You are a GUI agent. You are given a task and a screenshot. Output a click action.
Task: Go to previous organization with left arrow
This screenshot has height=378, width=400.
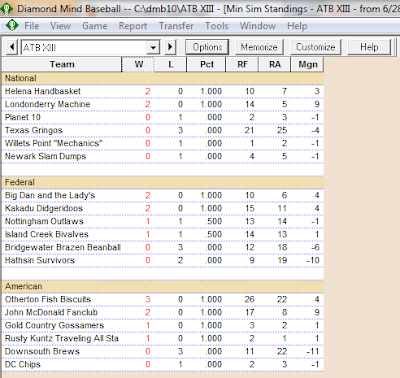[12, 47]
